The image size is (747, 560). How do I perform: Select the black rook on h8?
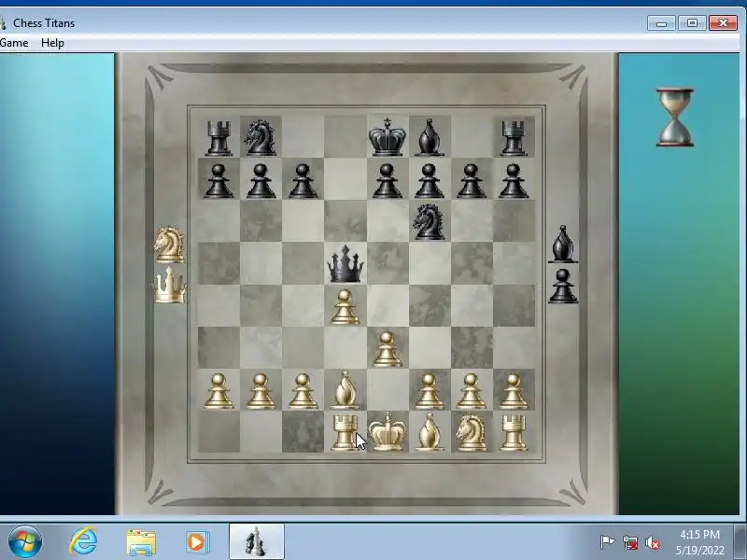pos(514,138)
